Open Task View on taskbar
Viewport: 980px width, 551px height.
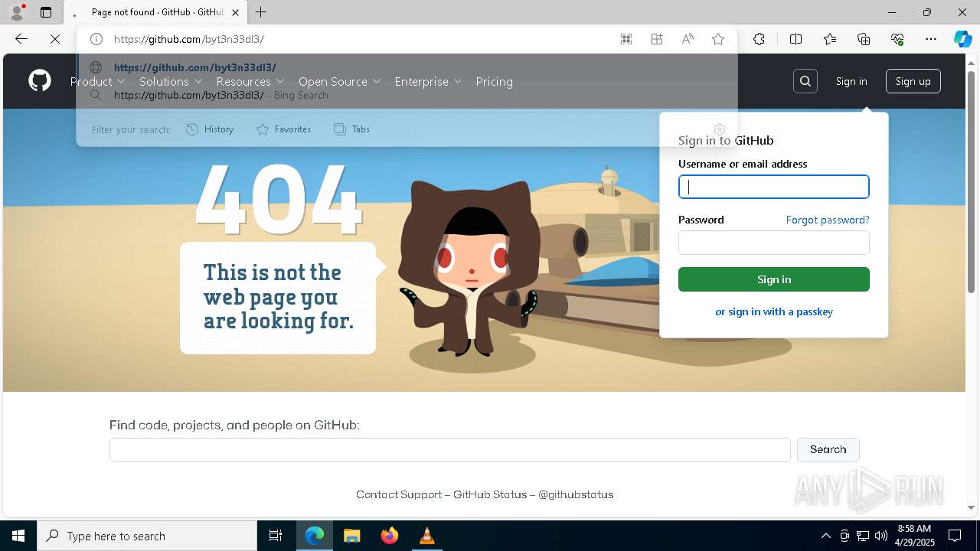(276, 536)
